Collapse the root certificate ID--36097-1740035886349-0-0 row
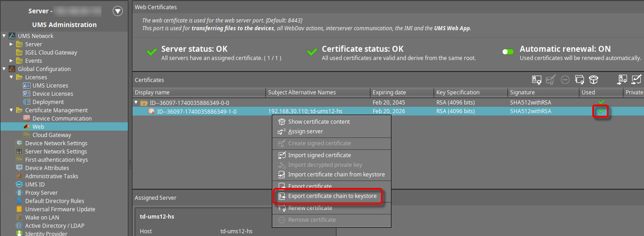This screenshot has height=236, width=644. coord(136,102)
